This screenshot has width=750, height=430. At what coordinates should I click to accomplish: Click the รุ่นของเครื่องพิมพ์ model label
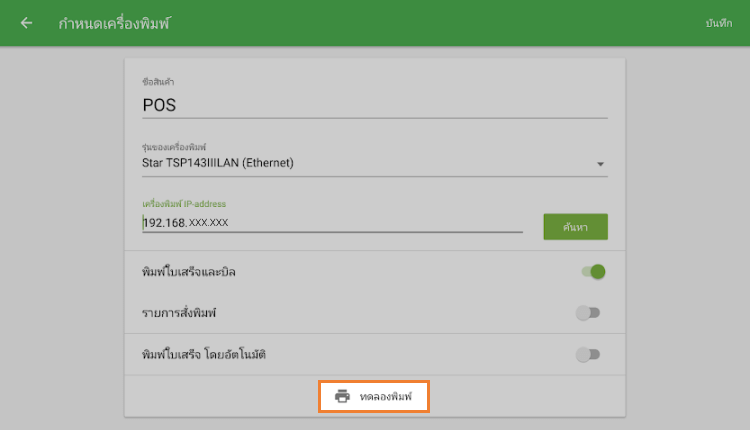174,147
